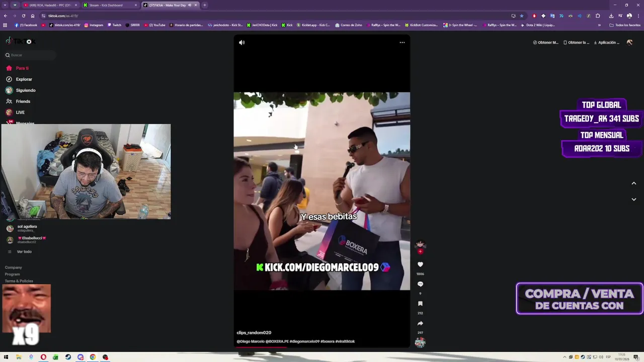Open the video comments bubble
This screenshot has height=362, width=644.
(420, 284)
